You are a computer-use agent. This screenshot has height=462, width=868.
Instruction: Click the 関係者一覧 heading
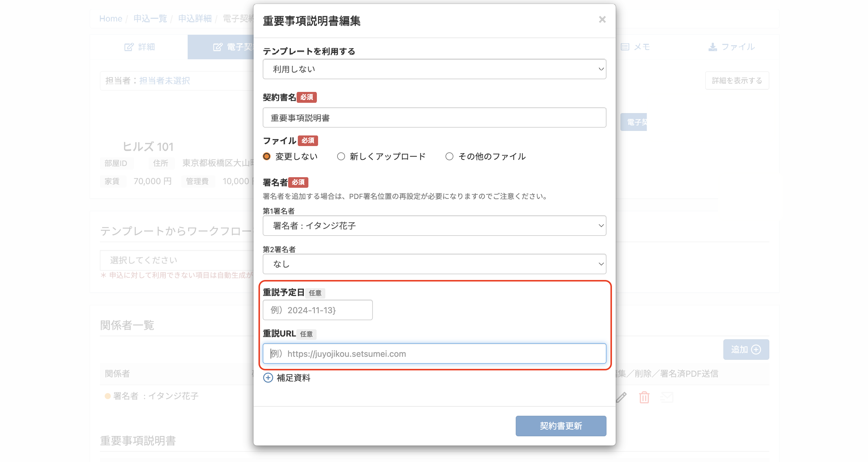click(x=127, y=325)
